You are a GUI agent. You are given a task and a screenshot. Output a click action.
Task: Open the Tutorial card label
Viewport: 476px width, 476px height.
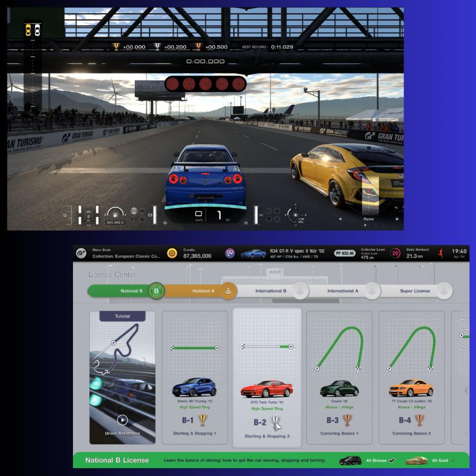coord(122,316)
